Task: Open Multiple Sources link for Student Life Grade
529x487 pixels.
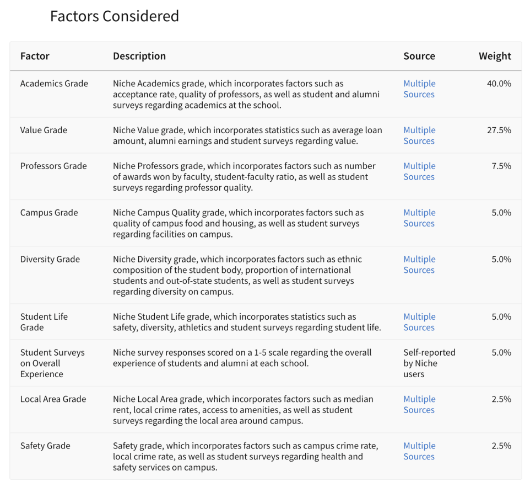Action: click(419, 322)
